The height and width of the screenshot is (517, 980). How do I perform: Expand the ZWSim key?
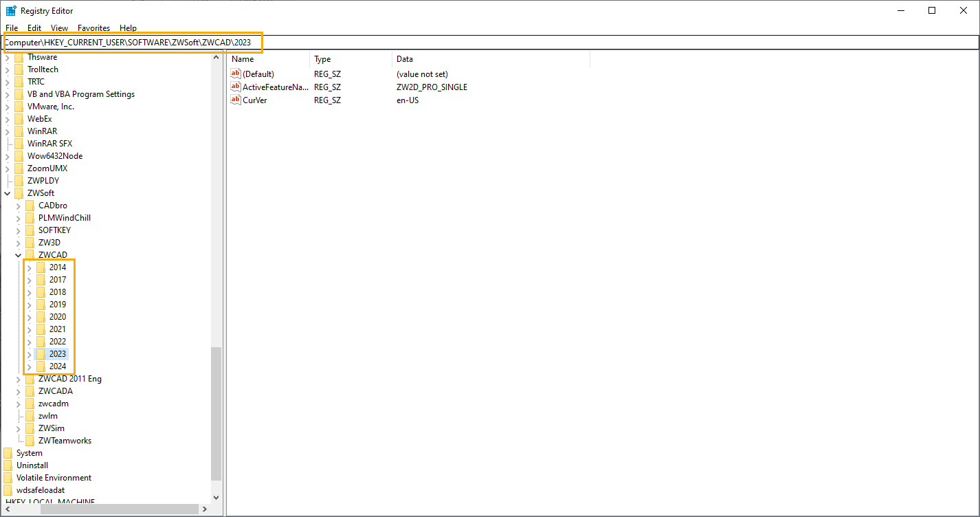[x=19, y=428]
